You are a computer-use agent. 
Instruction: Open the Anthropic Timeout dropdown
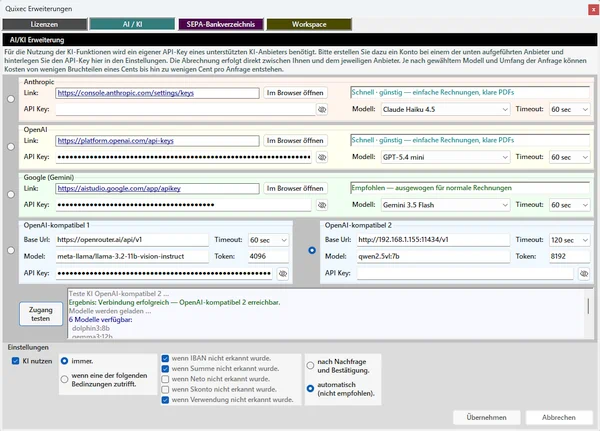(569, 109)
